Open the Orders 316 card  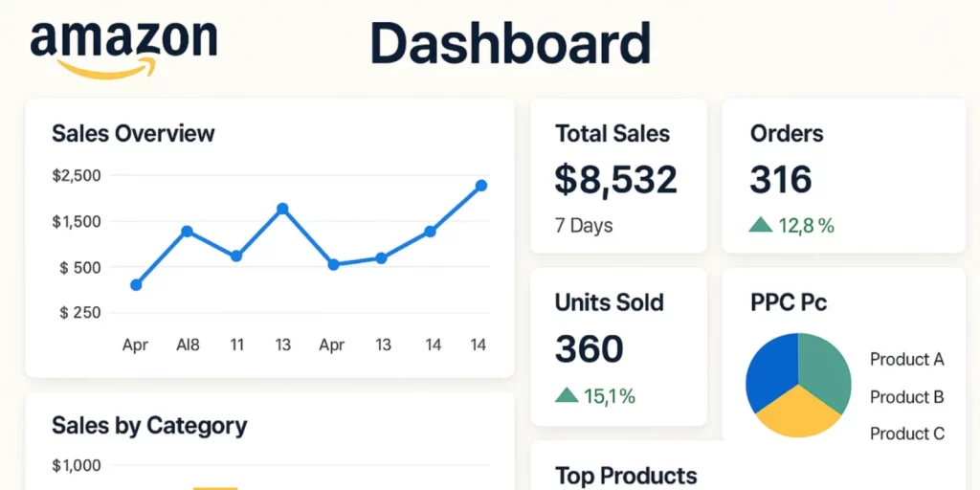[844, 176]
